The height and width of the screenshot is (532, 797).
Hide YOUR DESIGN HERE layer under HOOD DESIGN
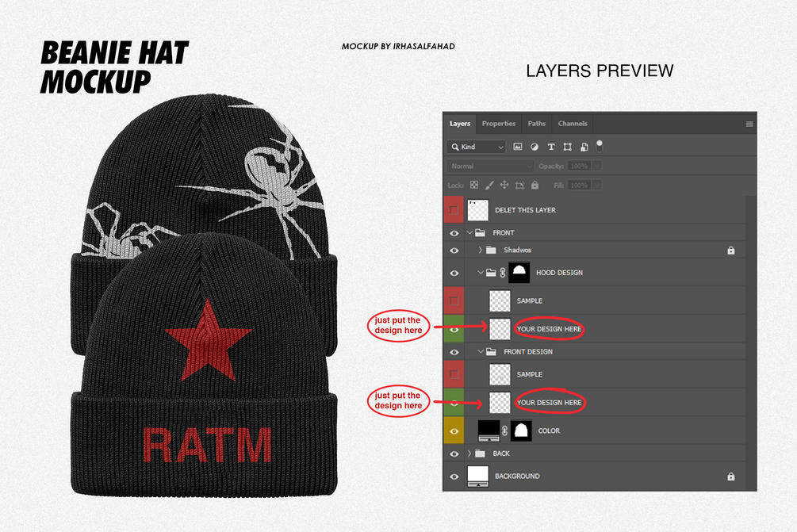point(454,329)
